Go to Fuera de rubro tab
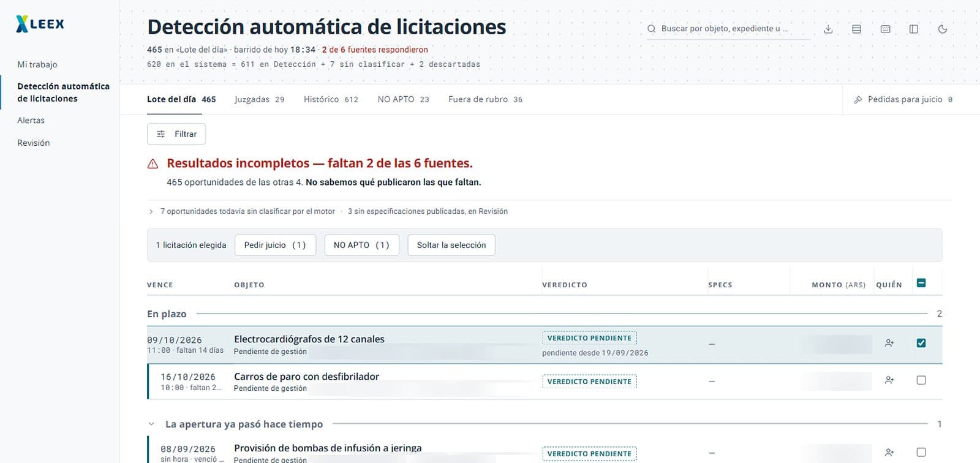The height and width of the screenshot is (463, 980). tap(485, 99)
